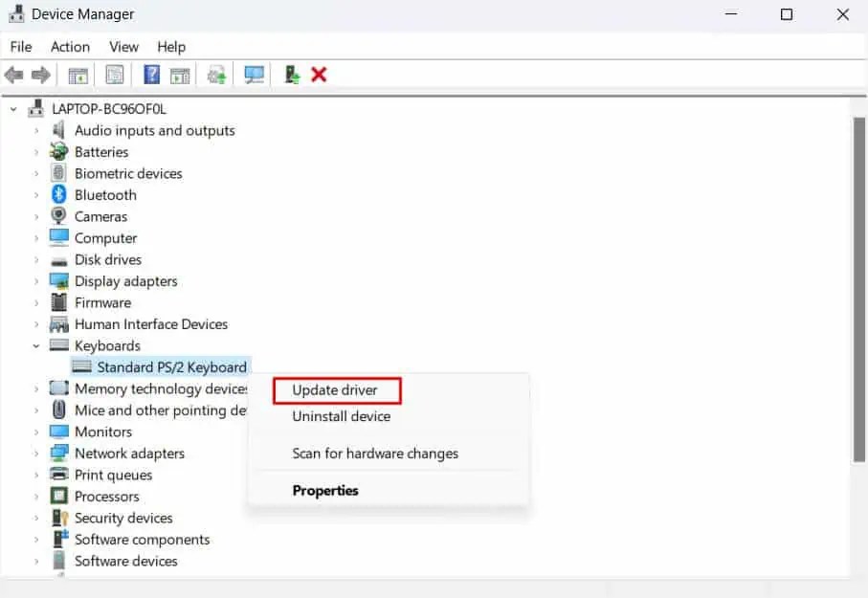Click the Show/Hide console tree icon
The width and height of the screenshot is (868, 598).
tap(78, 74)
